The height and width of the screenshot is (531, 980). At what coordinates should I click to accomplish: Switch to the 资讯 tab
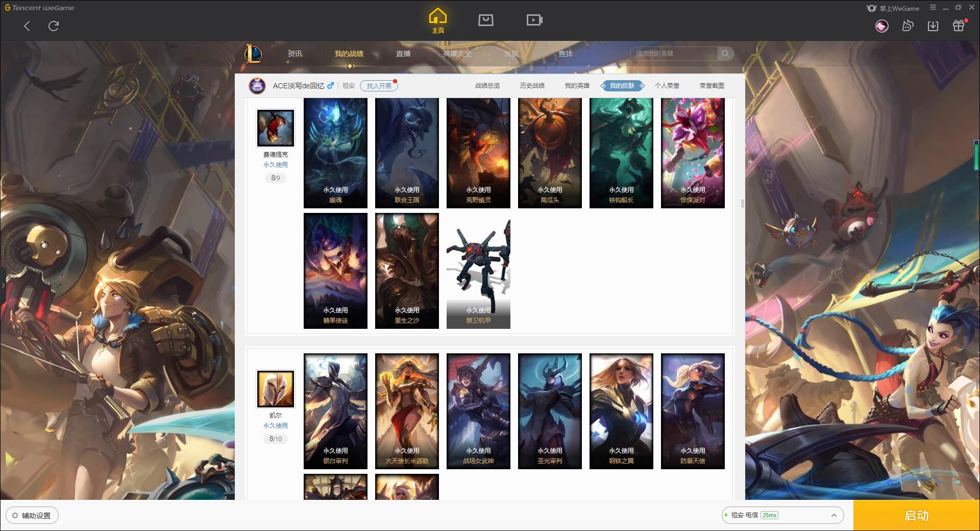point(295,54)
